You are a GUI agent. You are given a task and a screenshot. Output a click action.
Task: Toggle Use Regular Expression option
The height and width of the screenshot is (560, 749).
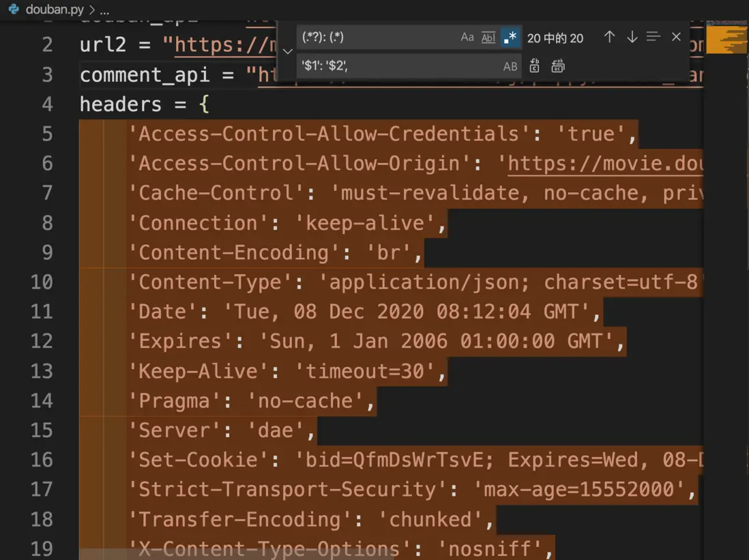510,38
